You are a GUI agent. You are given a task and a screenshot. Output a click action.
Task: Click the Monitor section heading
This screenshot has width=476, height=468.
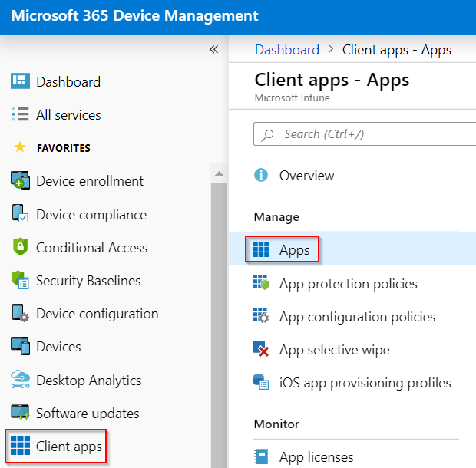point(276,424)
